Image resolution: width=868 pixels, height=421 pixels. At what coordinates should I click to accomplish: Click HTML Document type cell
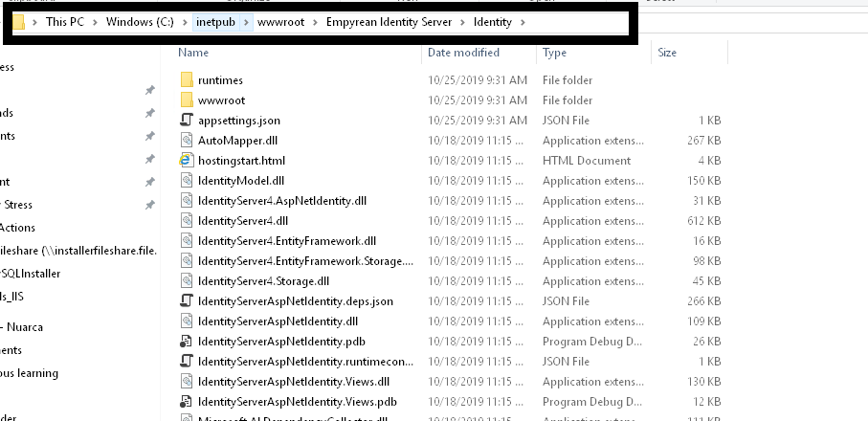click(x=587, y=161)
